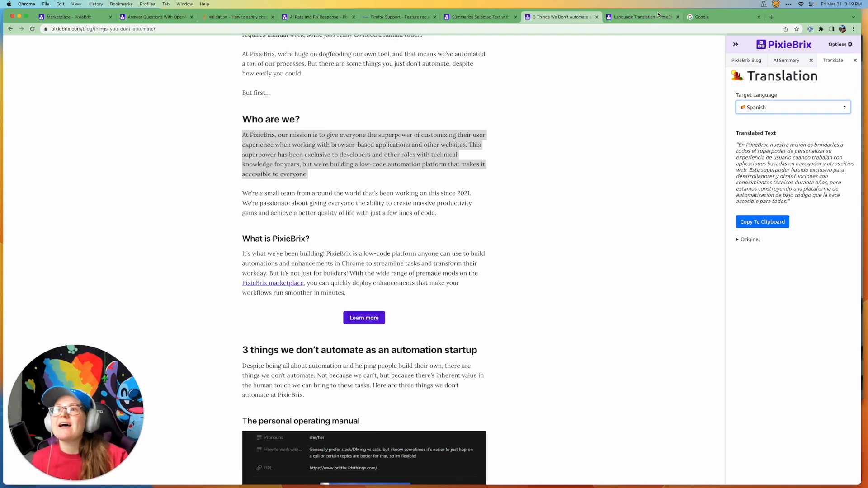868x488 pixels.
Task: Close the 3 Things We Don't Automate tab
Action: pos(597,17)
